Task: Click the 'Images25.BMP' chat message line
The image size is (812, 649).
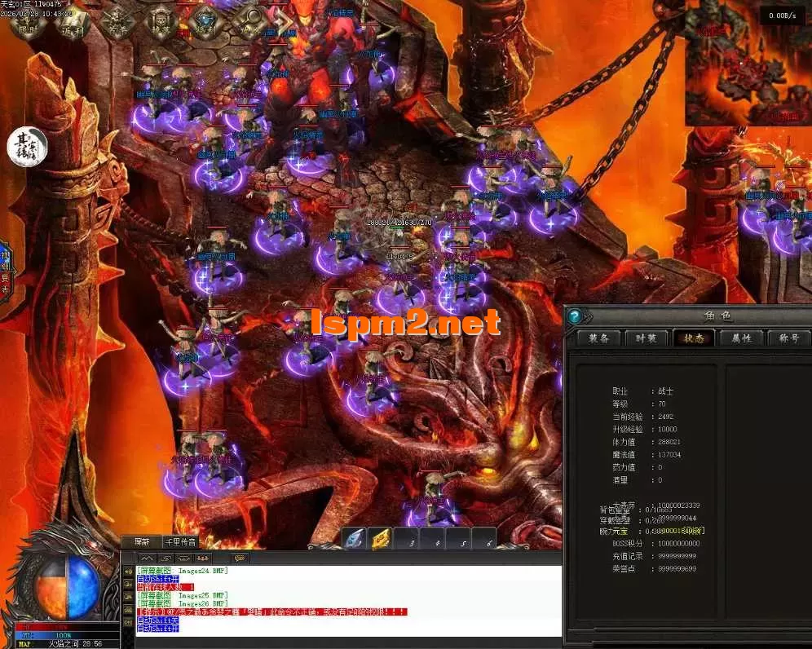Action: tap(182, 595)
